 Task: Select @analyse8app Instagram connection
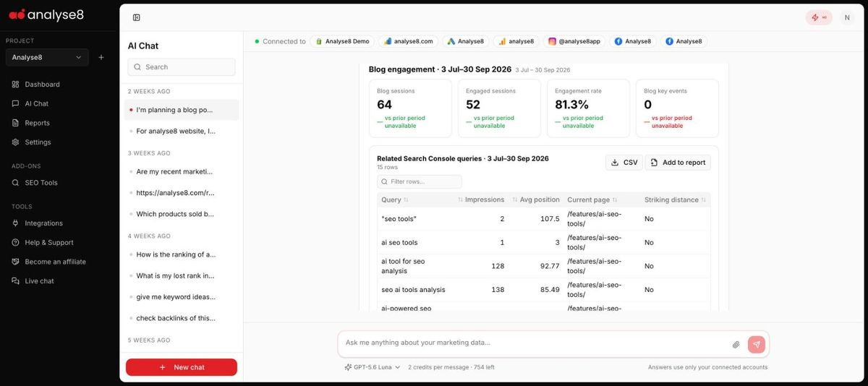pos(574,41)
